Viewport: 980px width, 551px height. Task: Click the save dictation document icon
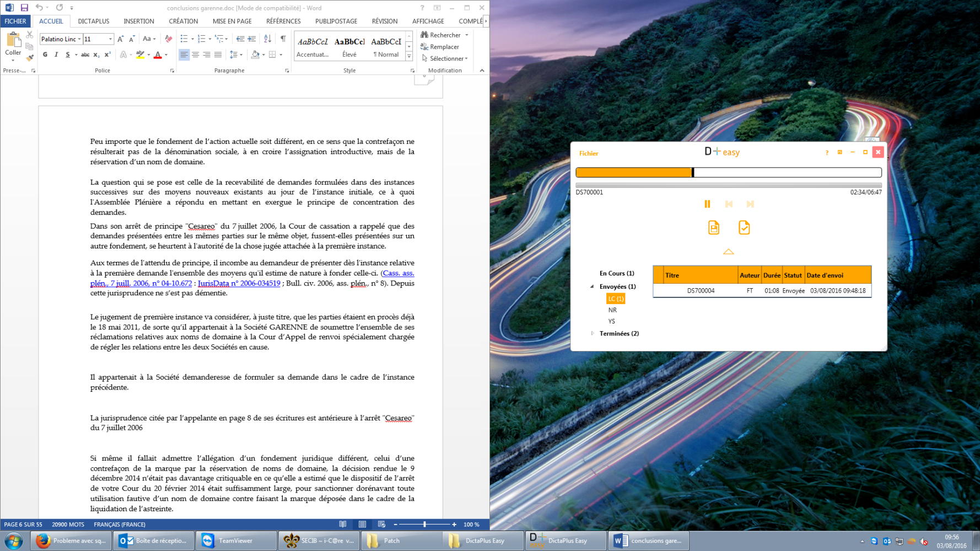point(713,228)
